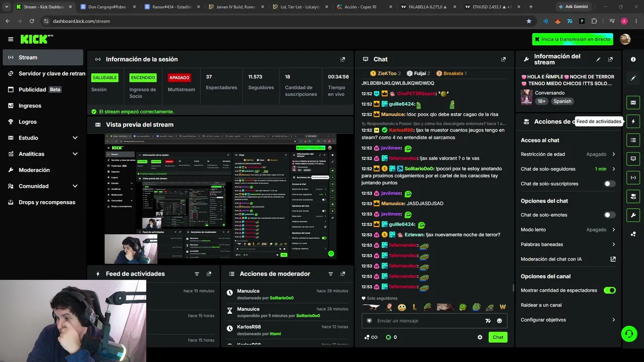Toggle Feed de actividades lightning icon in right sidebar
The height and width of the screenshot is (362, 644).
[633, 121]
